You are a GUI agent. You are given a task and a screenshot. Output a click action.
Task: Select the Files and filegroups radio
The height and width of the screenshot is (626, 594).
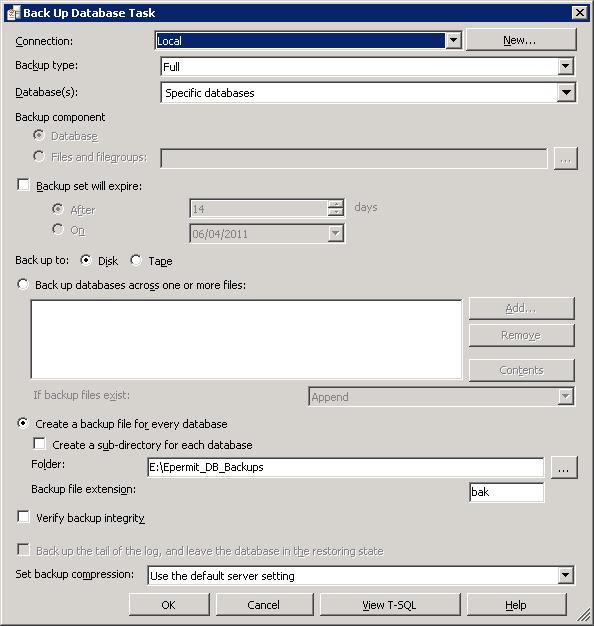[x=39, y=156]
